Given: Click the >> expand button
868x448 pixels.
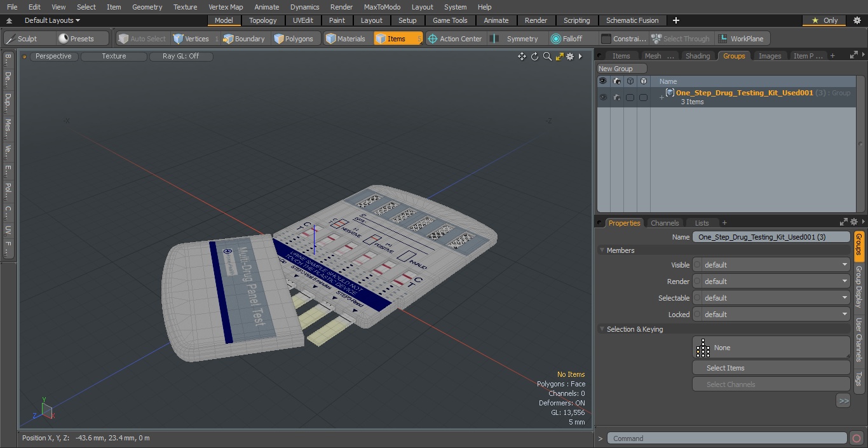Looking at the screenshot, I should [843, 401].
